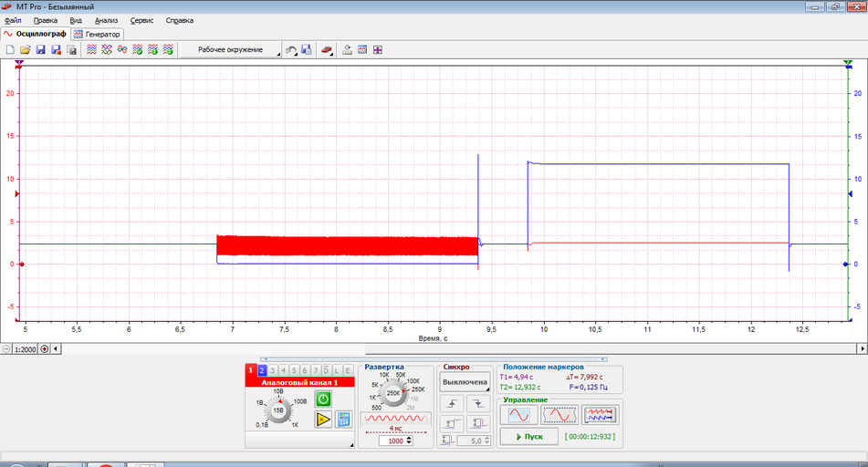Open the Вид menu

[x=76, y=20]
